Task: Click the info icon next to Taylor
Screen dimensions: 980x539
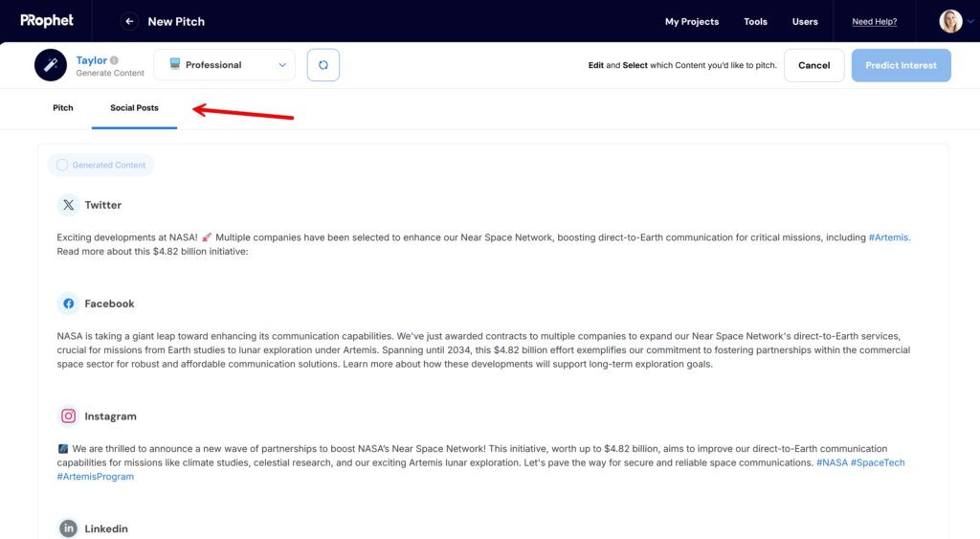Action: pyautogui.click(x=115, y=60)
